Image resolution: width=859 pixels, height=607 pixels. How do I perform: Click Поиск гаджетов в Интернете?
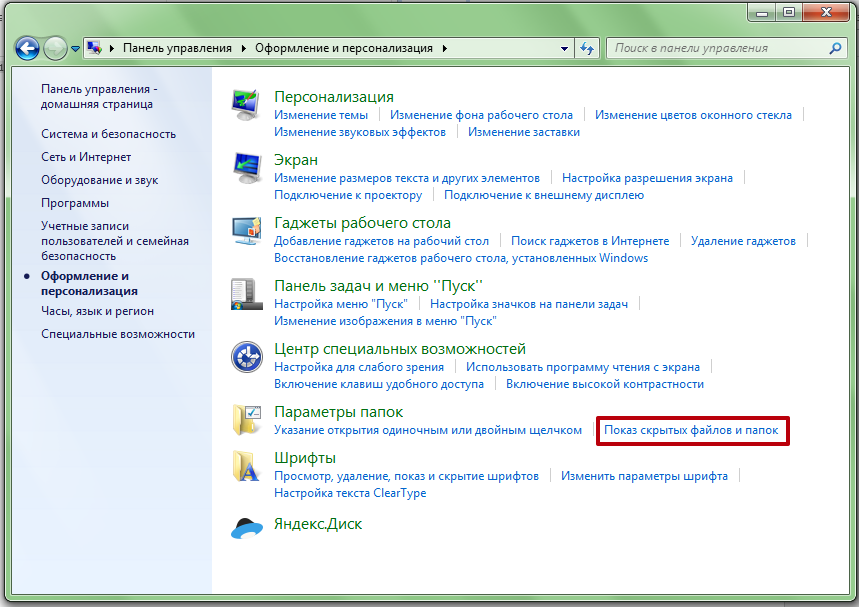coord(590,241)
